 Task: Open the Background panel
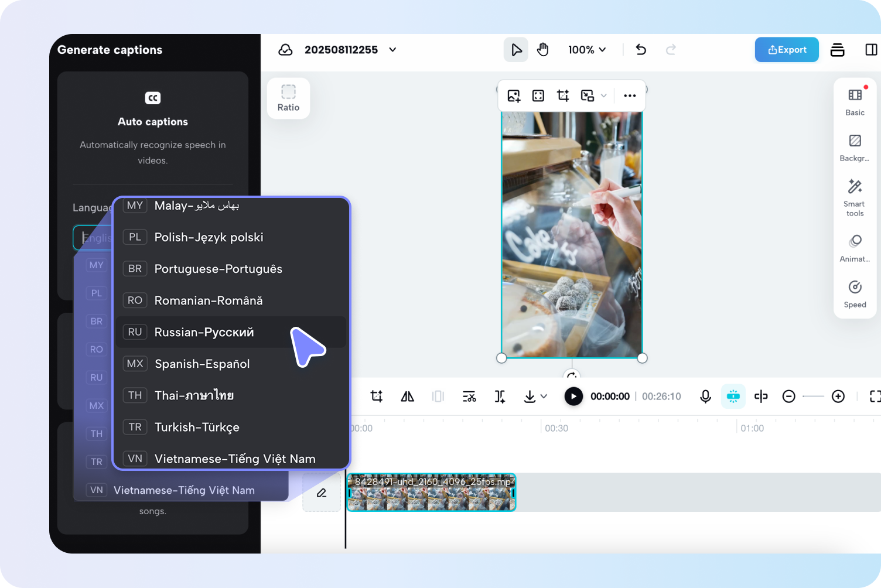pos(855,148)
